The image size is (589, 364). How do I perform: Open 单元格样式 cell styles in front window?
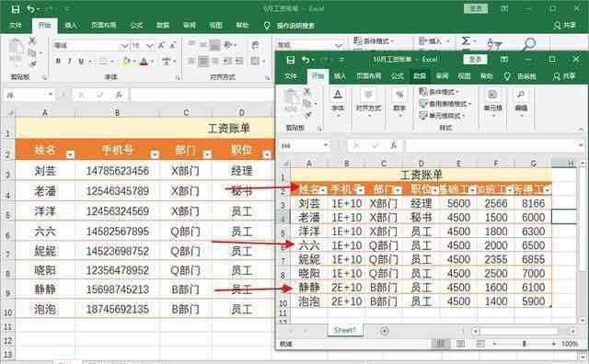[443, 116]
